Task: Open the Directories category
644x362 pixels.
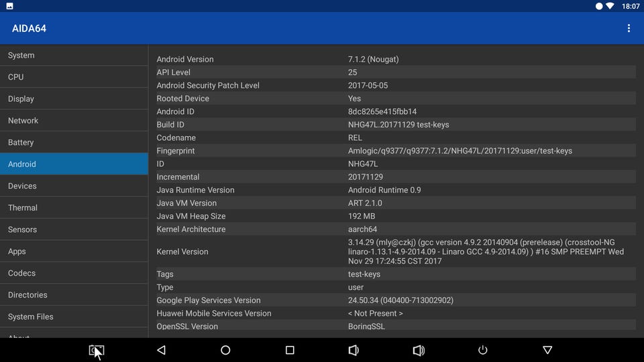Action: (74, 294)
